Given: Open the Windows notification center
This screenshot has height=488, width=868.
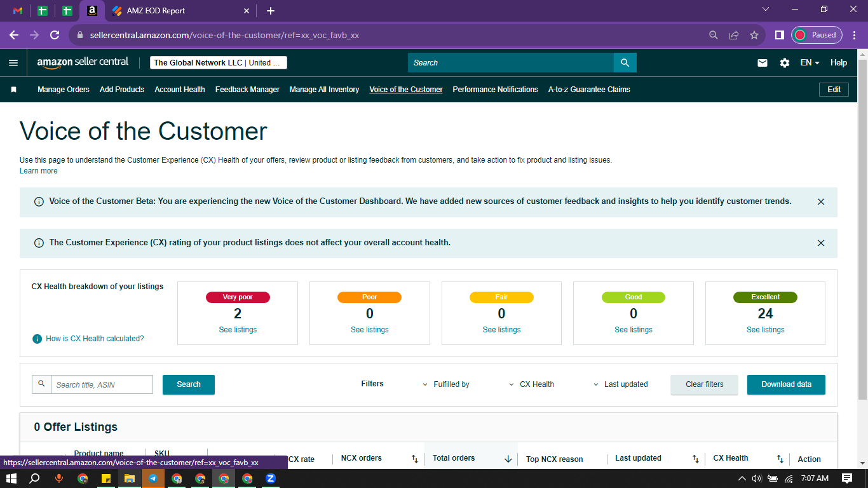Looking at the screenshot, I should tap(847, 478).
